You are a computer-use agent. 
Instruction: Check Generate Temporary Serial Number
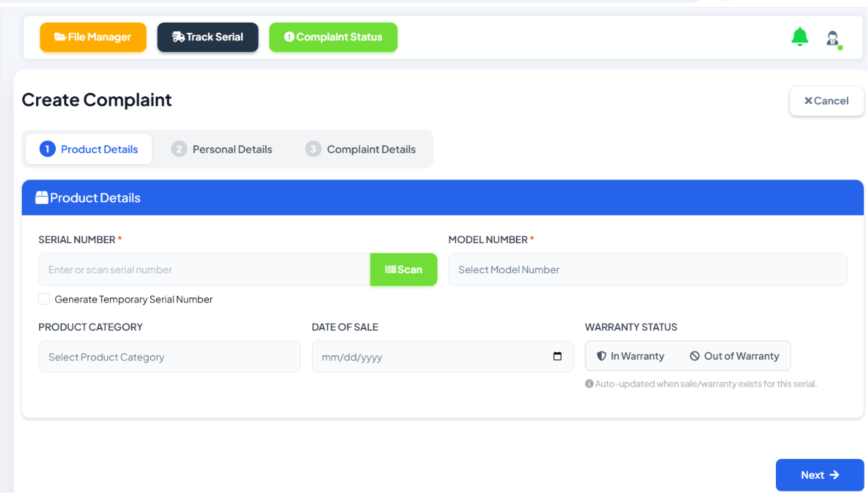tap(44, 299)
